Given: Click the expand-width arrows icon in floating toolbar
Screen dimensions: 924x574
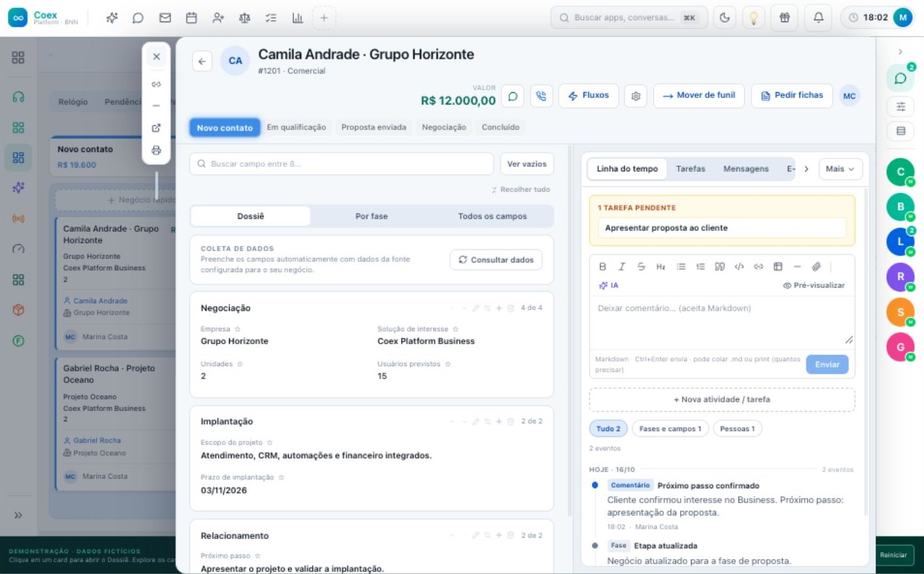Looking at the screenshot, I should click(x=156, y=84).
